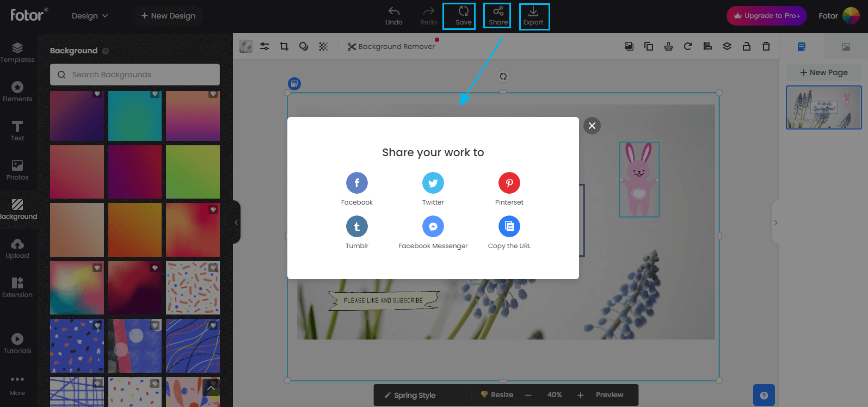Image resolution: width=868 pixels, height=407 pixels.
Task: Duplicate the selected element
Action: (649, 46)
